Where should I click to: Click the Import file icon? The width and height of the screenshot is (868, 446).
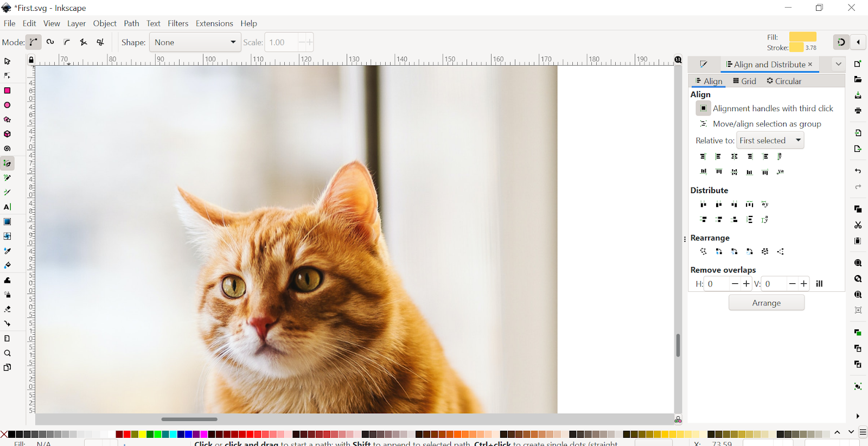point(858,133)
